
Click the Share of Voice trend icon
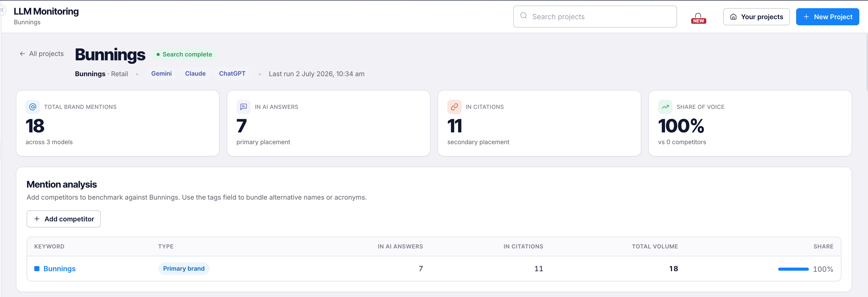coord(665,107)
